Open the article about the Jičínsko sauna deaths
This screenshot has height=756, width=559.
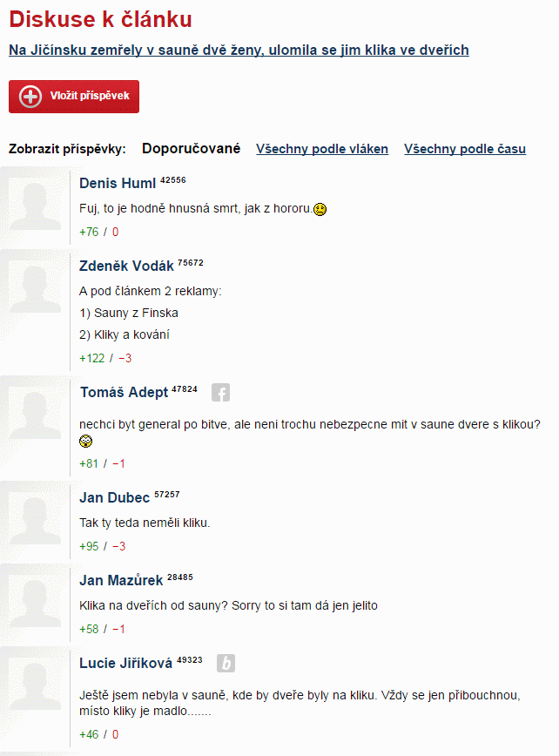point(239,51)
